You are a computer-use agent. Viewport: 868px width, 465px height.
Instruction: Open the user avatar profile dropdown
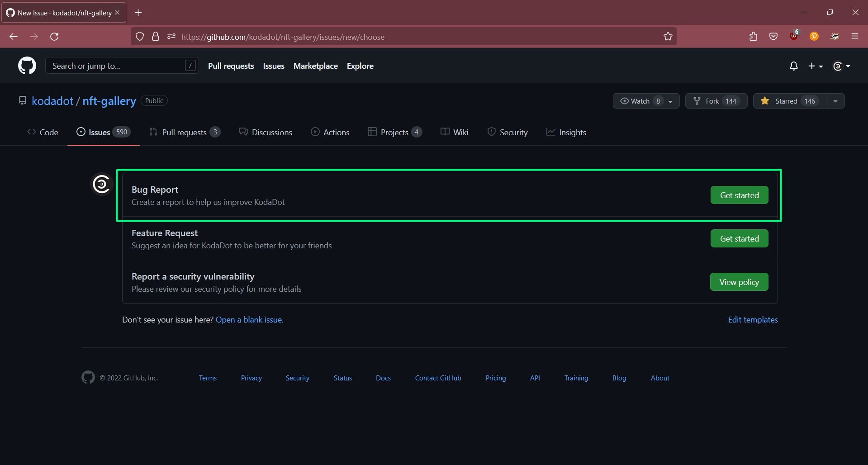pyautogui.click(x=841, y=66)
